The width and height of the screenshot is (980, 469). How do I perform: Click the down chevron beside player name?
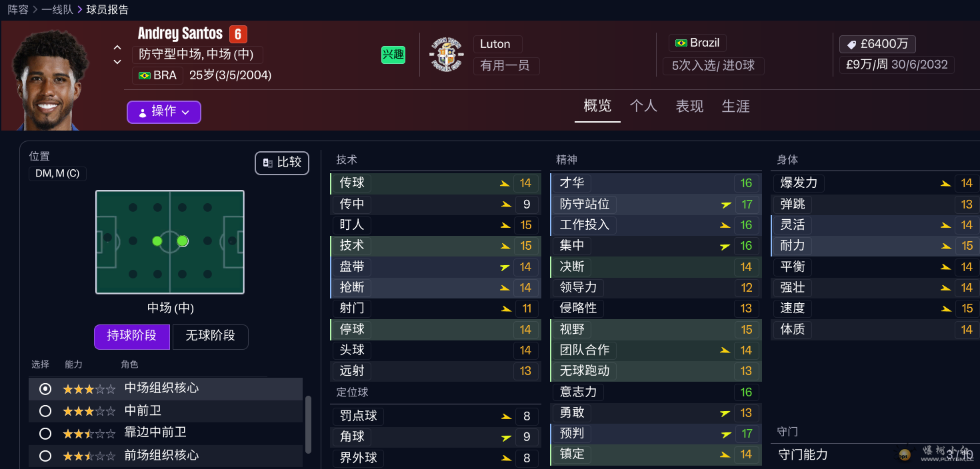coord(117,62)
